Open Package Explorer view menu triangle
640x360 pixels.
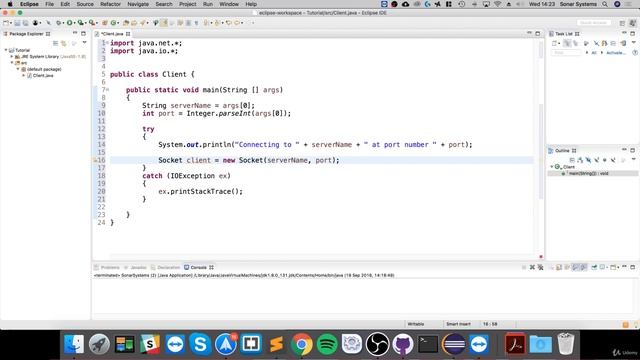click(x=84, y=43)
